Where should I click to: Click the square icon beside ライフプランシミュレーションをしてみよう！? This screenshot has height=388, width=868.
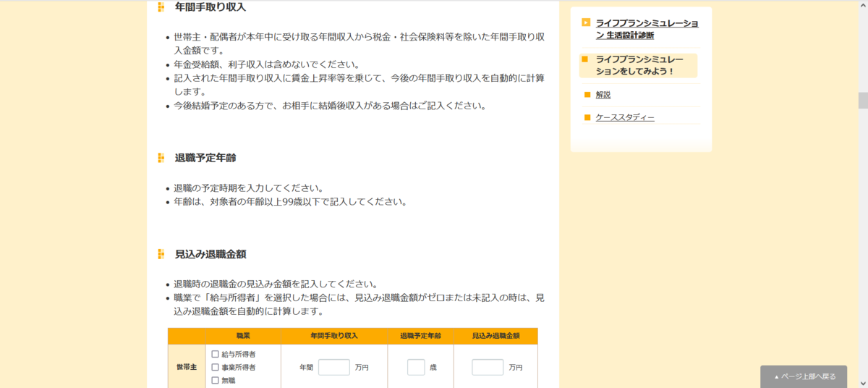coord(585,59)
